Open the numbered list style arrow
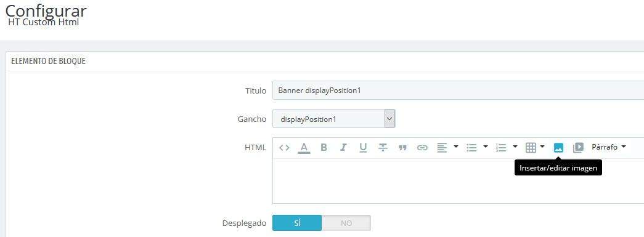 click(515, 147)
